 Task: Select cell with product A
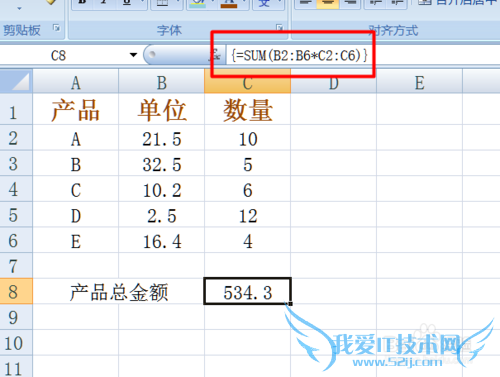tap(76, 138)
